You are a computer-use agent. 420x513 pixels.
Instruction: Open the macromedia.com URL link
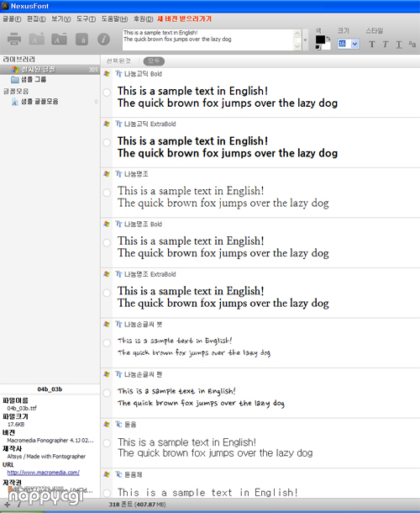point(43,473)
